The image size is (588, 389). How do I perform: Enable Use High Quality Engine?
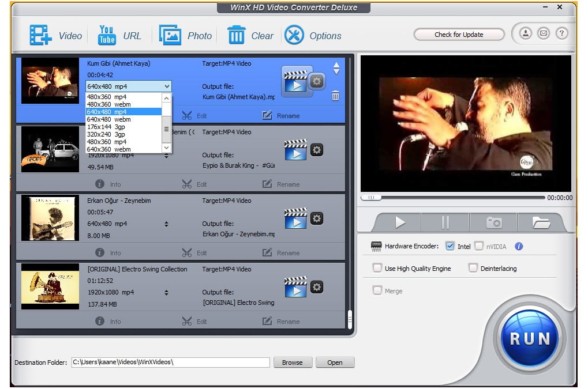[x=379, y=268]
